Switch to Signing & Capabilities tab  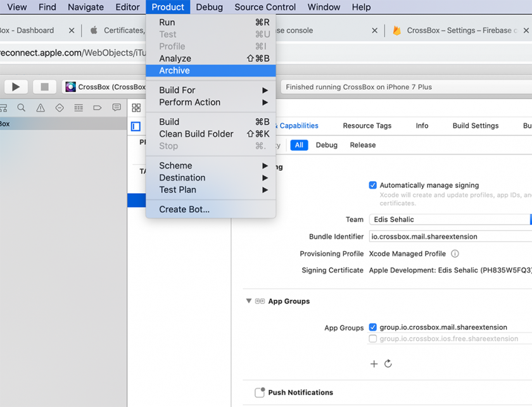pyautogui.click(x=297, y=125)
